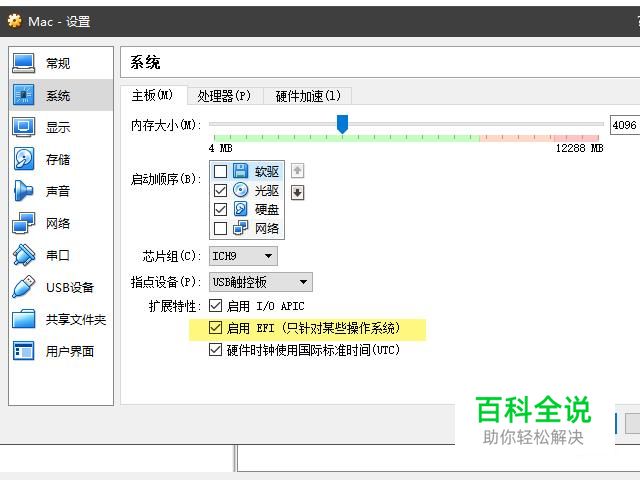Select 声音 label in sidebar

click(58, 191)
